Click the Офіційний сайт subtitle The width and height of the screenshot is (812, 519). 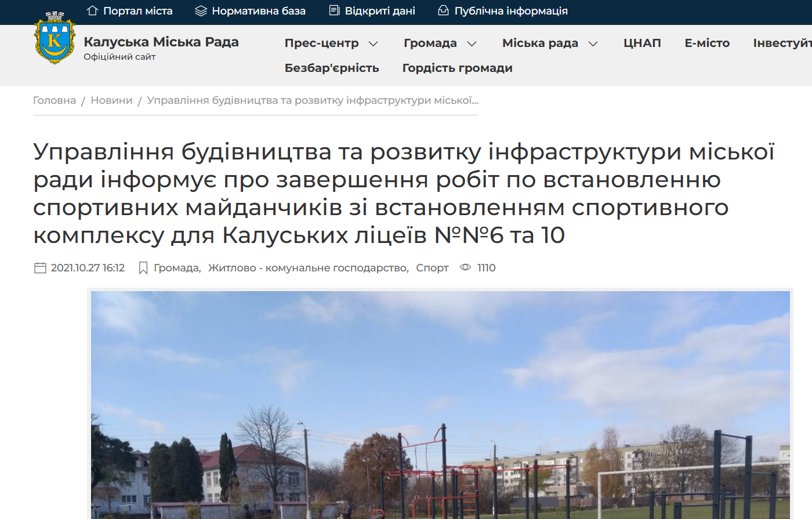[119, 57]
